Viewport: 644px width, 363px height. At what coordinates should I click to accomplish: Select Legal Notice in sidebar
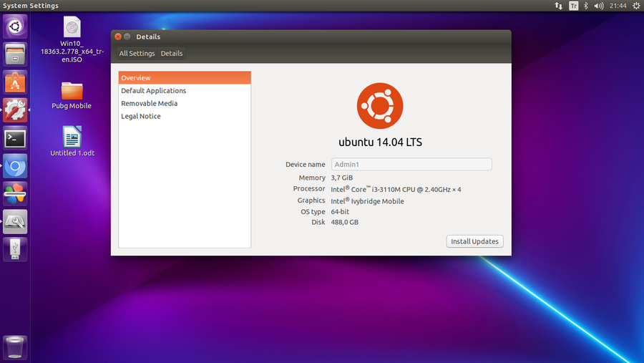pos(185,116)
